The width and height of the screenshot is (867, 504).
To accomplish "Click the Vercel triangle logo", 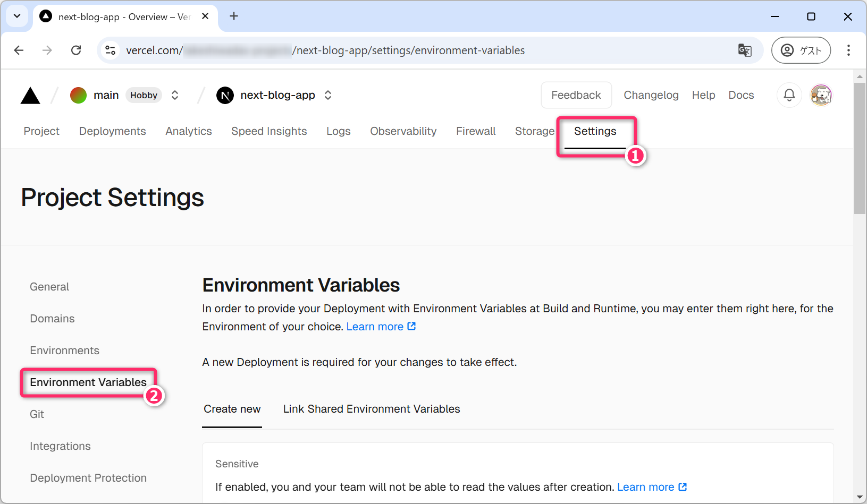I will (x=30, y=96).
